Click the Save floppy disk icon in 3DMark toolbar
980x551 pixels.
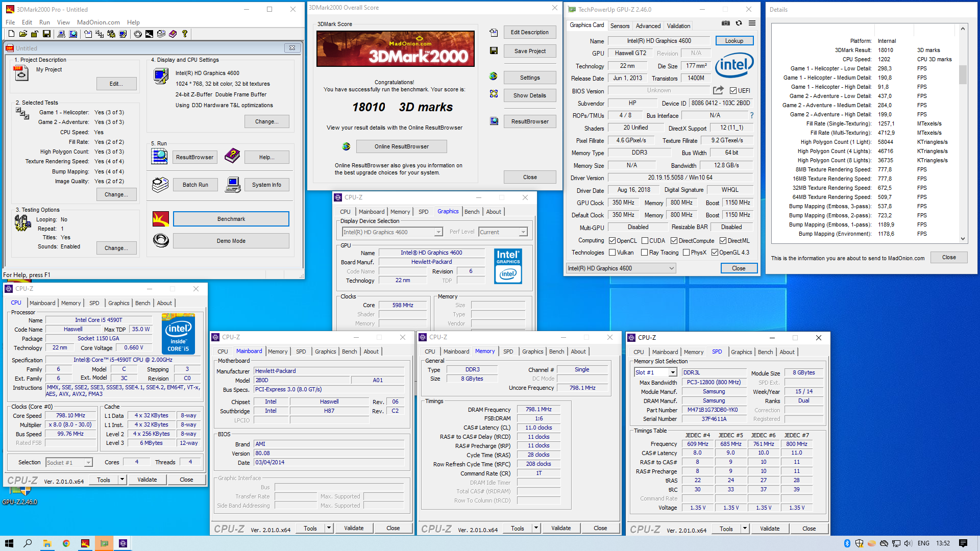pos(46,34)
